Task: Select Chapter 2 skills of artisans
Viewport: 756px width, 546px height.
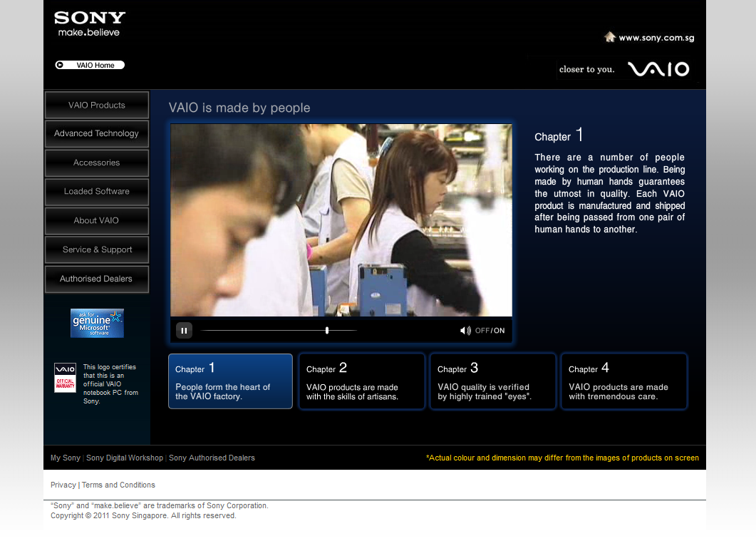Action: tap(361, 381)
